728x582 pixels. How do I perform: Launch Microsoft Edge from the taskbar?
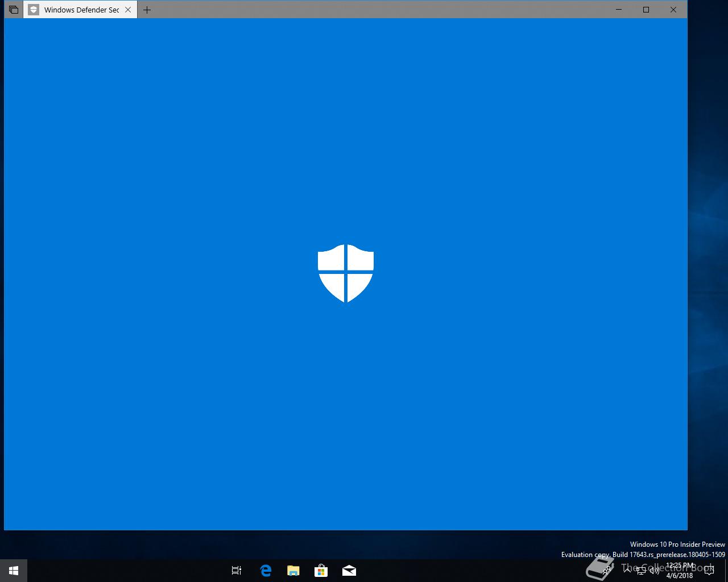tap(266, 571)
